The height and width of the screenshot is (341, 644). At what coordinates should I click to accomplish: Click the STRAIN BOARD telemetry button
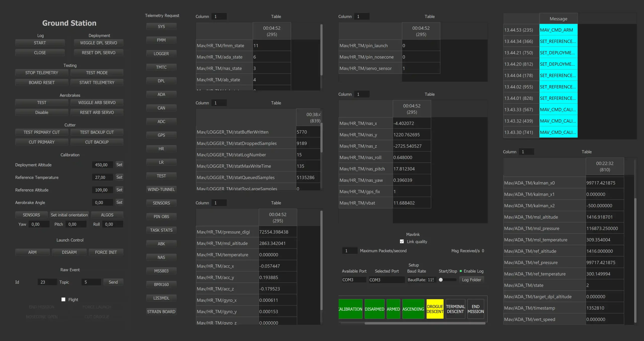[x=161, y=312]
